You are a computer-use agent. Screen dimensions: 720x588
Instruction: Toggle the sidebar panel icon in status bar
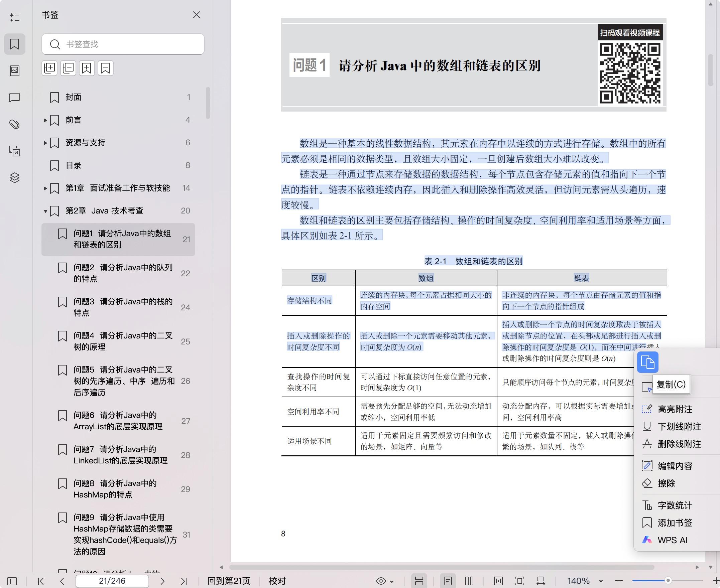coord(12,581)
